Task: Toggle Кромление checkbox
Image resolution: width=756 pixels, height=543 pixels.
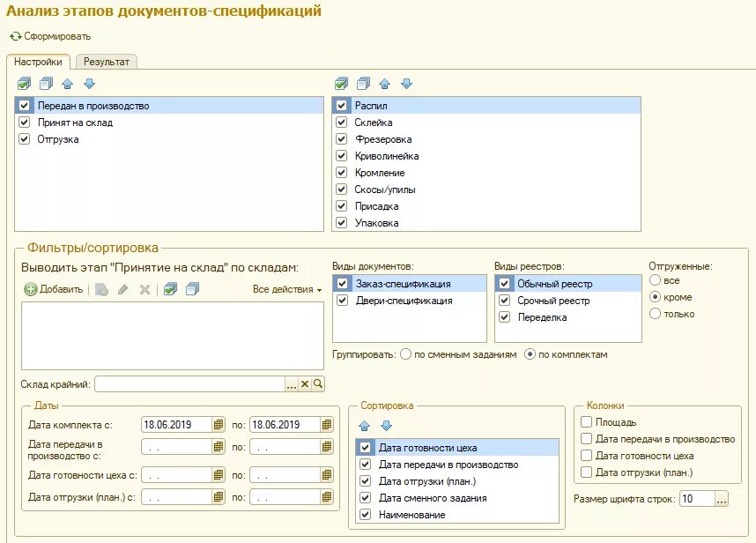Action: tap(341, 172)
